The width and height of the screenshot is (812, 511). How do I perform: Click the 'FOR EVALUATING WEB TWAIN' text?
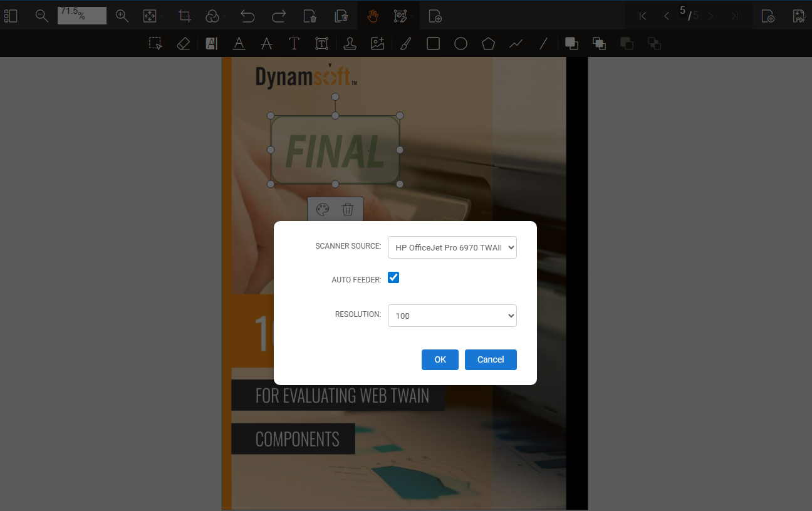pos(342,396)
